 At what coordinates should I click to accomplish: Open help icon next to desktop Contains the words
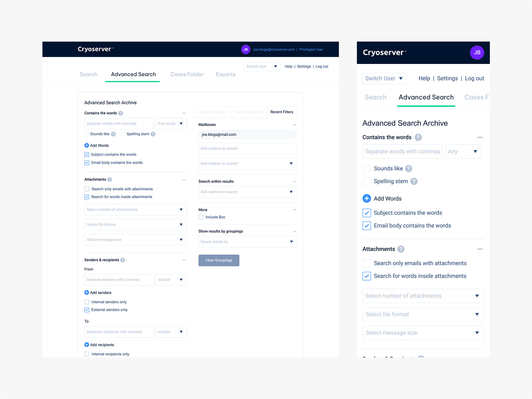[x=121, y=113]
